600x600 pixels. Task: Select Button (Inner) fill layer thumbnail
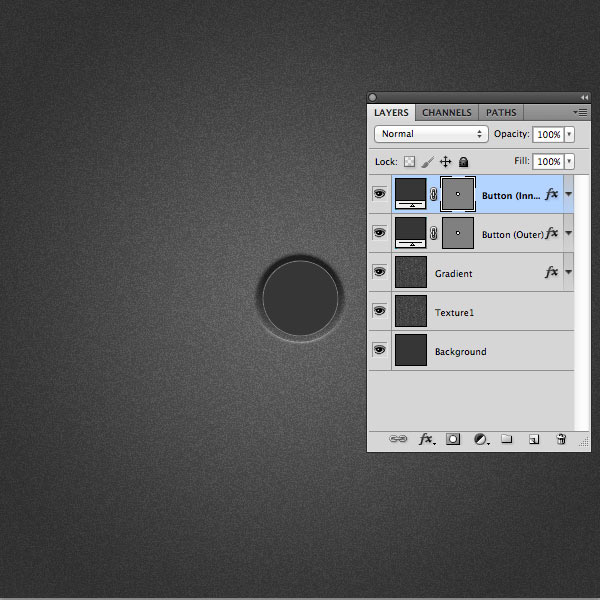[411, 194]
